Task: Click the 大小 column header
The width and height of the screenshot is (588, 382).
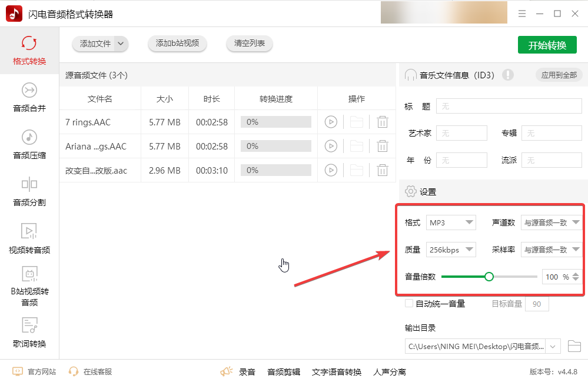Action: pos(165,99)
